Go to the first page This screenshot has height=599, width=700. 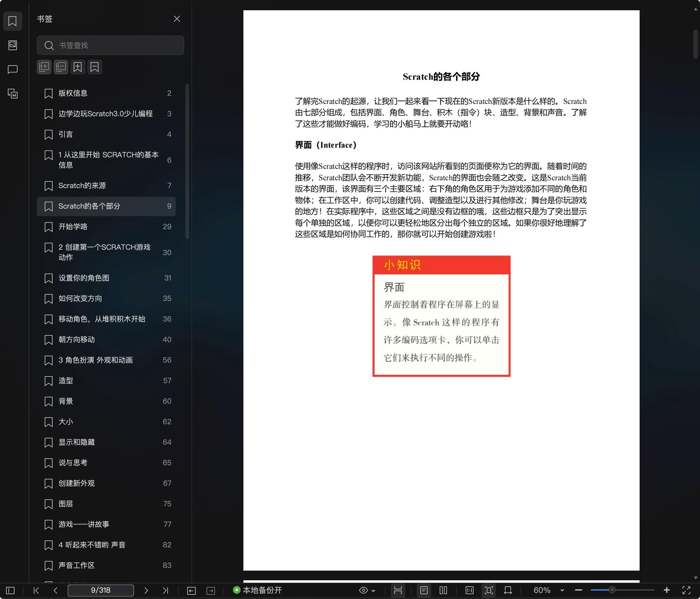[36, 590]
